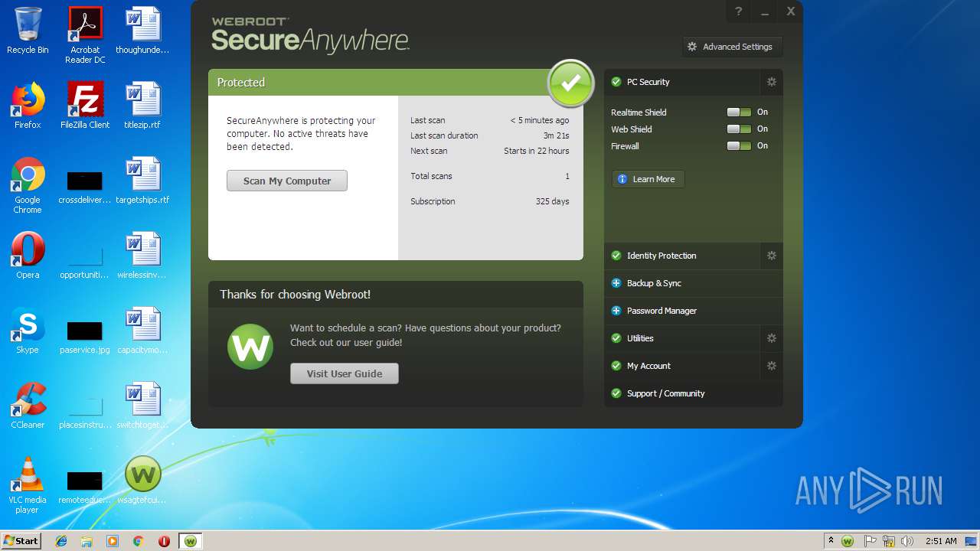Toggle the Web Shield switch
The width and height of the screenshot is (980, 551).
pos(739,129)
